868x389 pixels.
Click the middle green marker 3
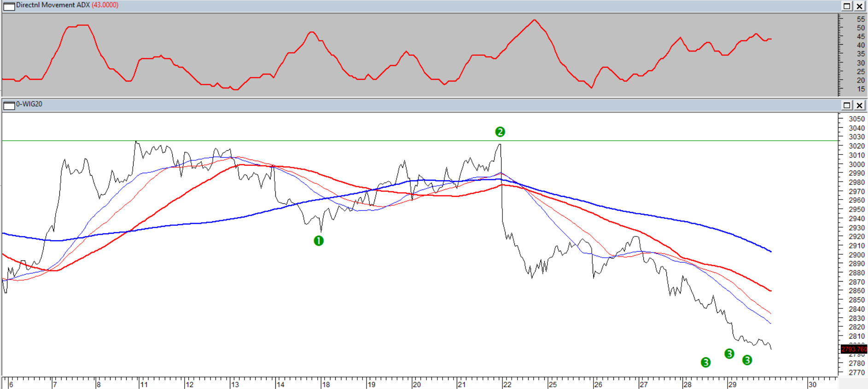coord(729,354)
